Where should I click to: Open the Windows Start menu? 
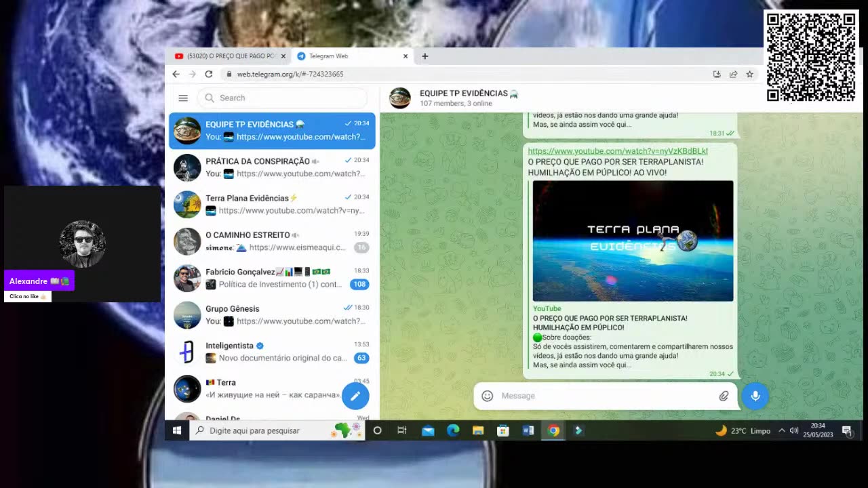(177, 430)
